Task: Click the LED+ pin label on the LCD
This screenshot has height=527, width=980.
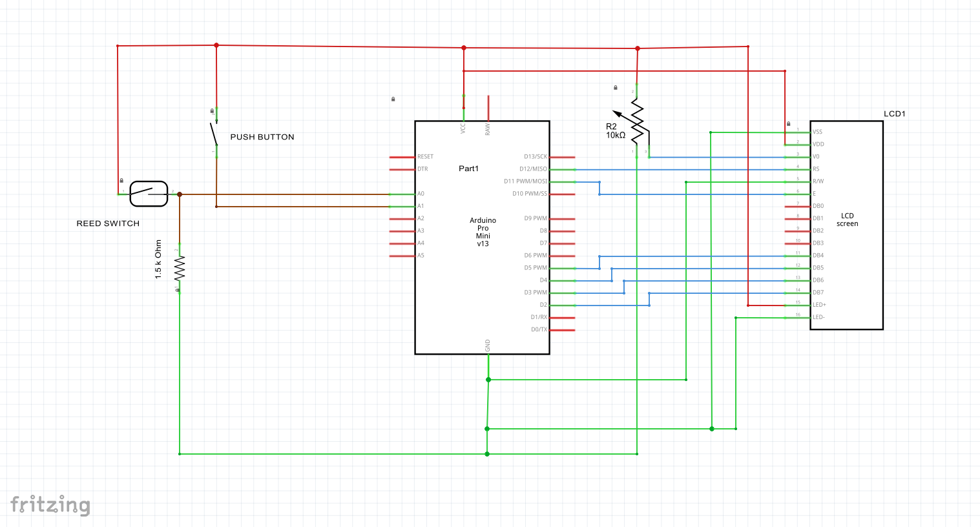Action: click(x=819, y=305)
